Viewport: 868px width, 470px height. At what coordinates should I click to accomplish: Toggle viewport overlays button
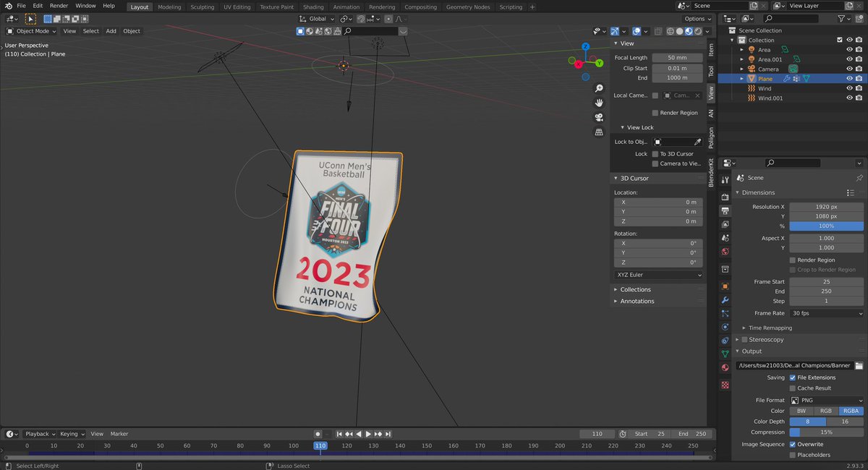(635, 31)
